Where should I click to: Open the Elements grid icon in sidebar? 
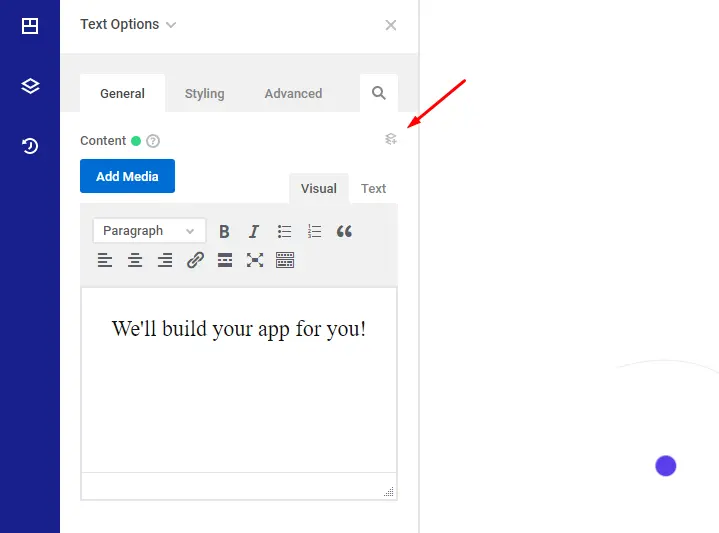click(x=30, y=26)
